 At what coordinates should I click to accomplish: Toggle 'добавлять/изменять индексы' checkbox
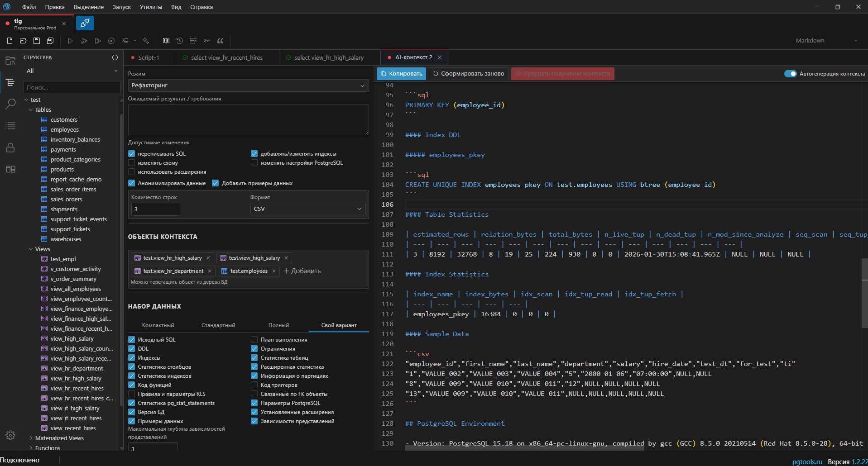pyautogui.click(x=254, y=154)
